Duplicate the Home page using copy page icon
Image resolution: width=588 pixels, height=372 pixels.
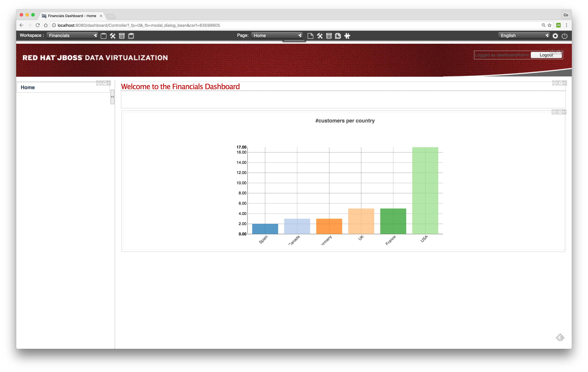(x=338, y=36)
